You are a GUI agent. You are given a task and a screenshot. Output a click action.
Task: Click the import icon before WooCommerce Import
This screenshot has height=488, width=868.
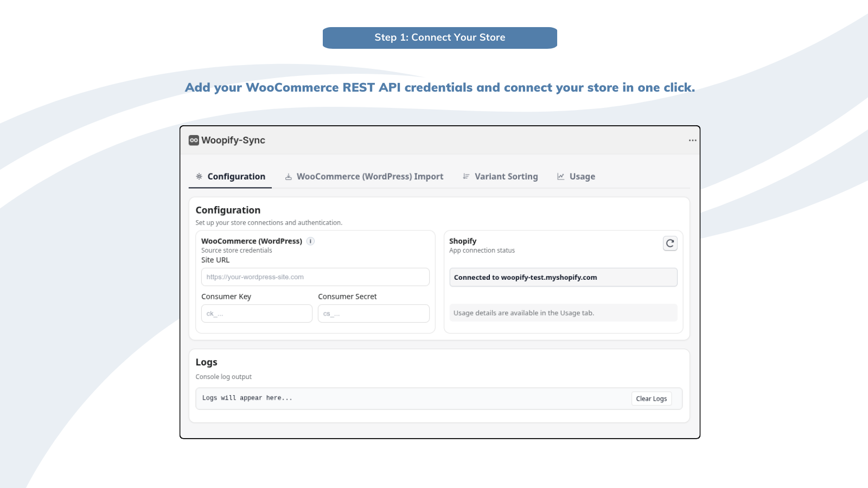tap(289, 177)
